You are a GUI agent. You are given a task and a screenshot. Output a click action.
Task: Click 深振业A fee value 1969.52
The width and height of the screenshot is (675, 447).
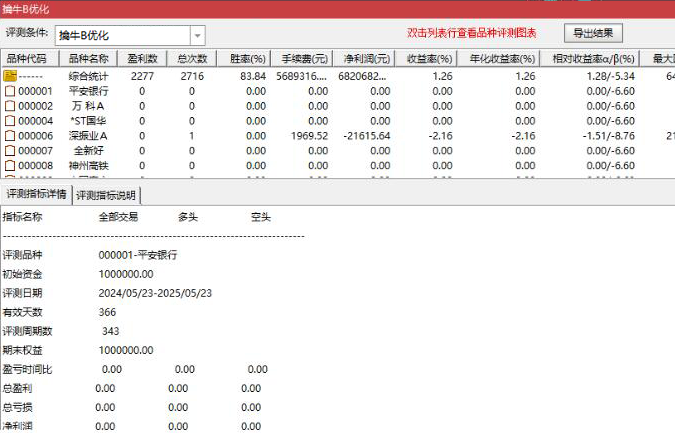click(310, 136)
